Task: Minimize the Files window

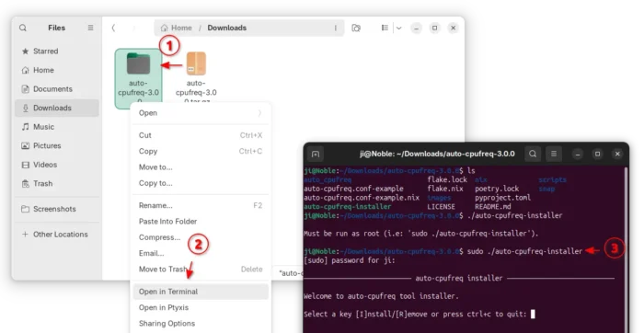Action: (x=416, y=28)
